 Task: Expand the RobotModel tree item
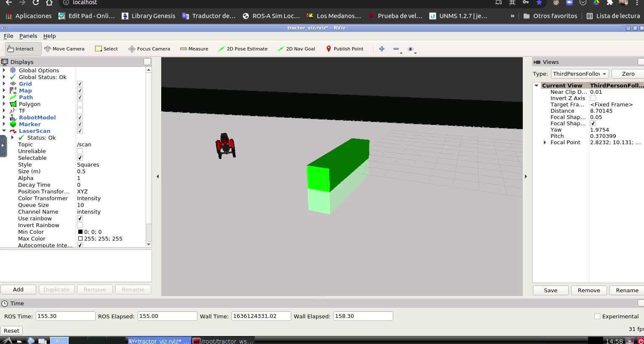4,117
